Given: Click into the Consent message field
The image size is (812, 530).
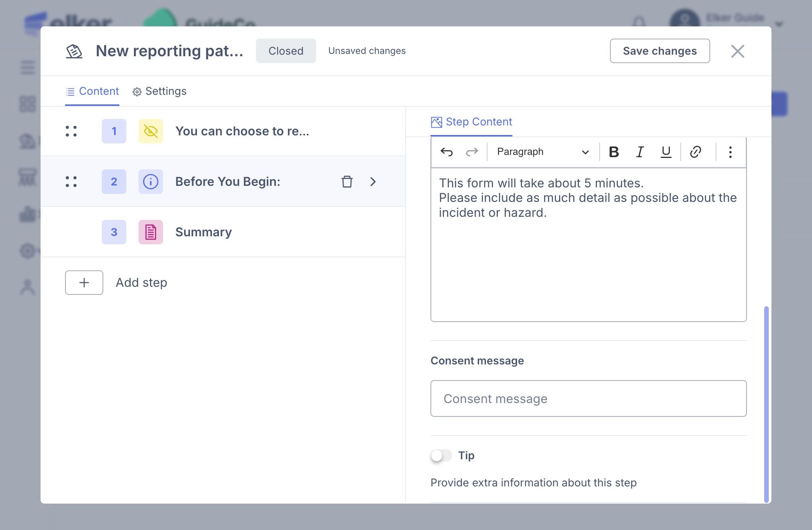Looking at the screenshot, I should [588, 398].
